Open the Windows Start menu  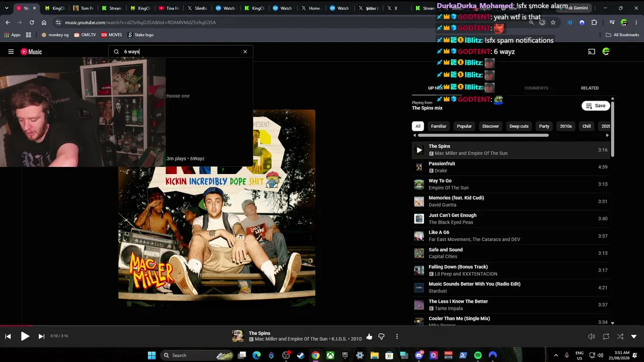[151, 355]
